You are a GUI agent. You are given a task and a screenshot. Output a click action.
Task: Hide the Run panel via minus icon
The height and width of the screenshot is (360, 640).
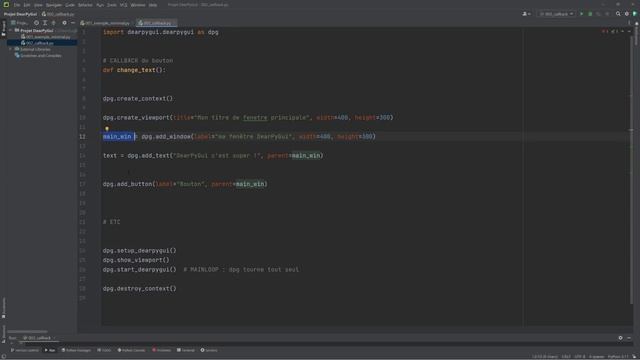click(x=629, y=338)
